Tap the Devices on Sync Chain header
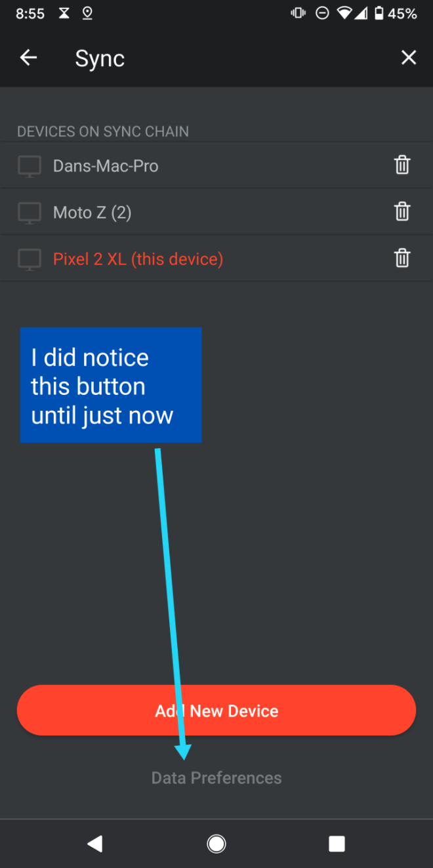This screenshot has width=433, height=868. [x=103, y=131]
